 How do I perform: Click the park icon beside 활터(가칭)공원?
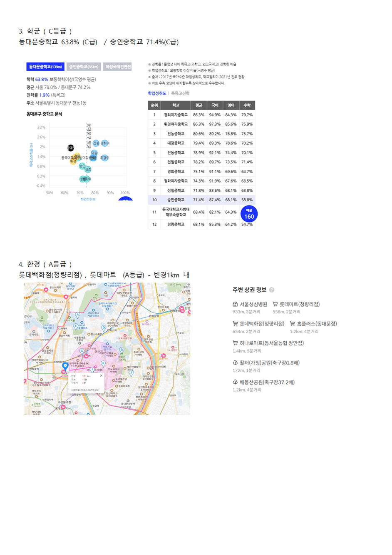pos(235,362)
